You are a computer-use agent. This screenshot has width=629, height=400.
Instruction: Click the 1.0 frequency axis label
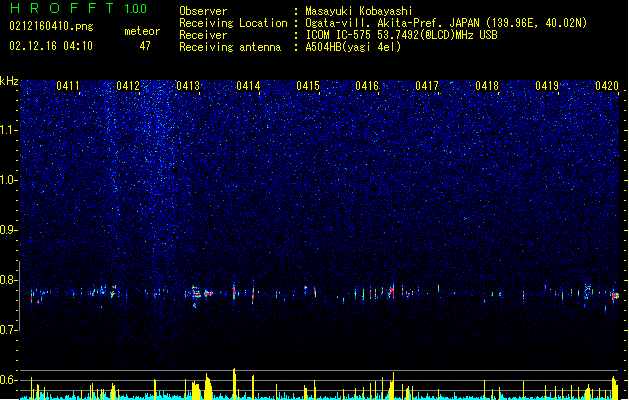[x=9, y=180]
